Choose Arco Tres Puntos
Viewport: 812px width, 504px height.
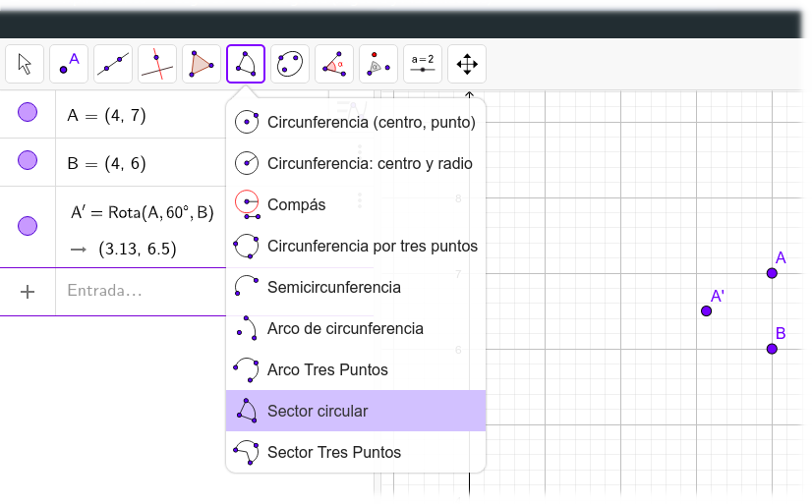click(356, 370)
